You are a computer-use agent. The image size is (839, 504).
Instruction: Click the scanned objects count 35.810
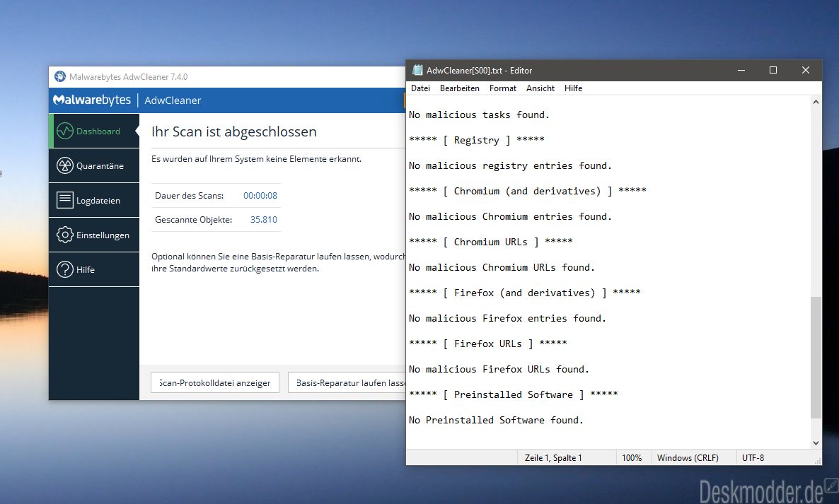pyautogui.click(x=264, y=220)
